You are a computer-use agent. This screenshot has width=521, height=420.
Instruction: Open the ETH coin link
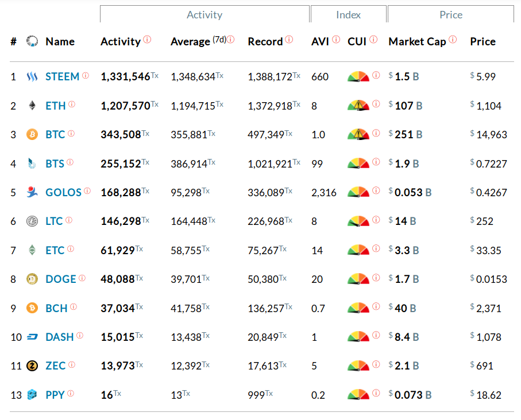(56, 106)
